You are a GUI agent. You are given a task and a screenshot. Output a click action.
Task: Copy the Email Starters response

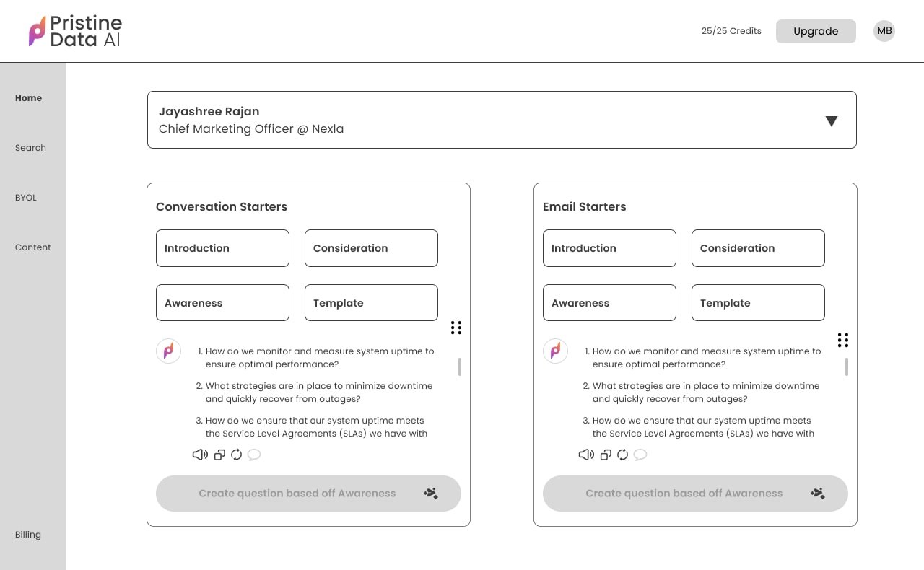pyautogui.click(x=606, y=455)
